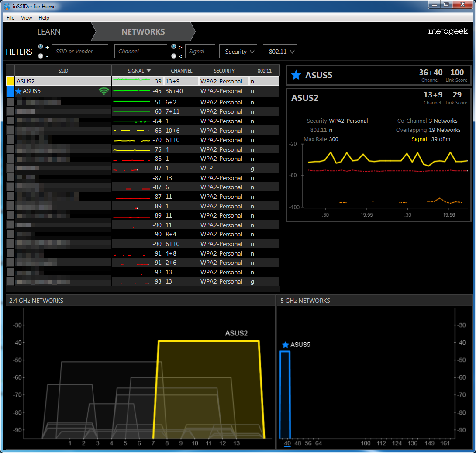Open the Help menu
This screenshot has height=453, width=476.
coord(44,18)
